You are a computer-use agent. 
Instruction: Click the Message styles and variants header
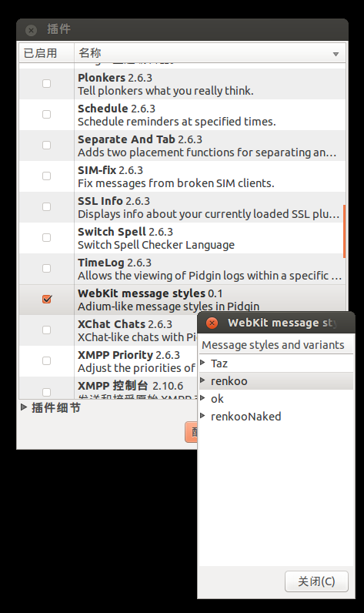click(276, 345)
